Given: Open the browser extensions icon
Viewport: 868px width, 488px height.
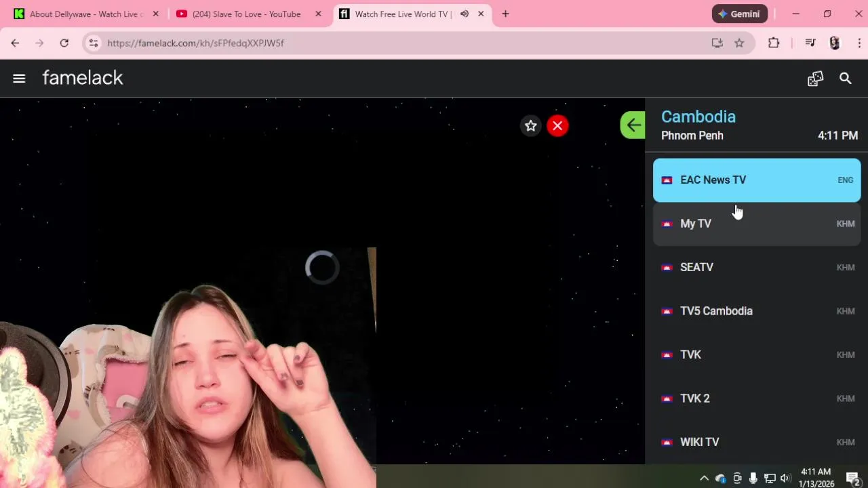Looking at the screenshot, I should pos(774,43).
